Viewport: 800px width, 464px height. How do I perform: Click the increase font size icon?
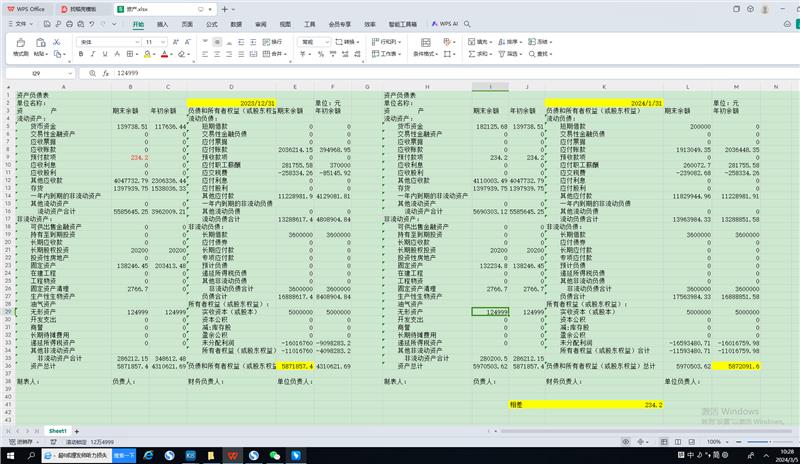pos(174,42)
